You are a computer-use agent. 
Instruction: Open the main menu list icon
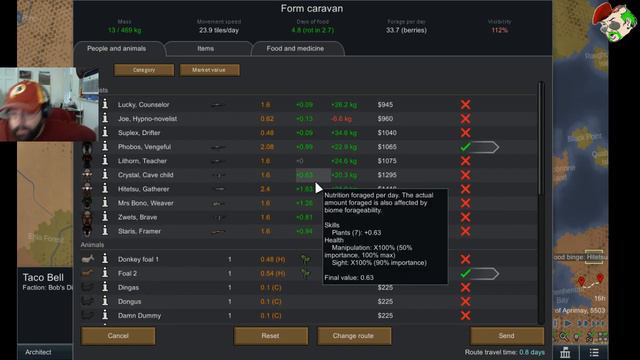tap(594, 352)
